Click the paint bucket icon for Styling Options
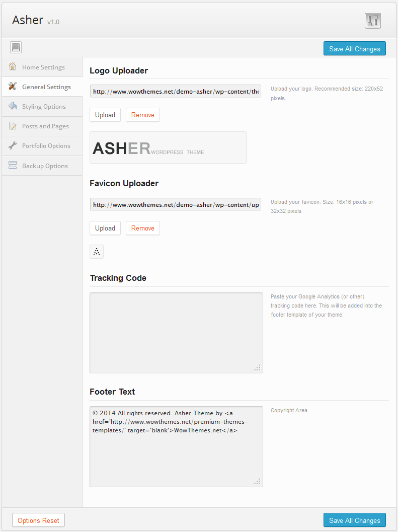 pos(13,106)
